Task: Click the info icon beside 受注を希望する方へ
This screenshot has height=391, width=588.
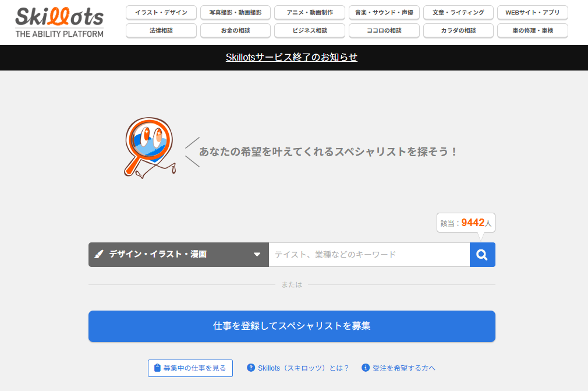Action: [x=366, y=368]
